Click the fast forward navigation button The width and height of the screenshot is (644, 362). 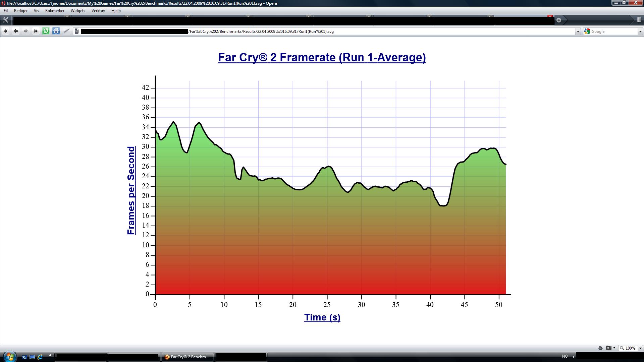point(36,31)
